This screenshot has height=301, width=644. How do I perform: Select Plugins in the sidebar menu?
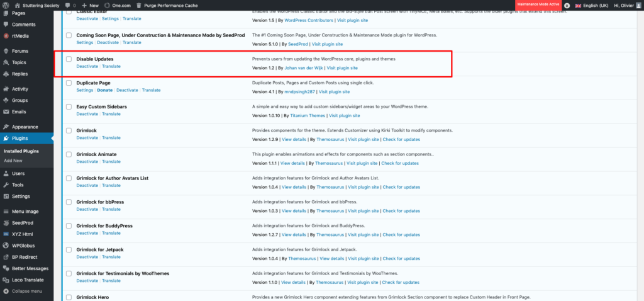coord(26,139)
